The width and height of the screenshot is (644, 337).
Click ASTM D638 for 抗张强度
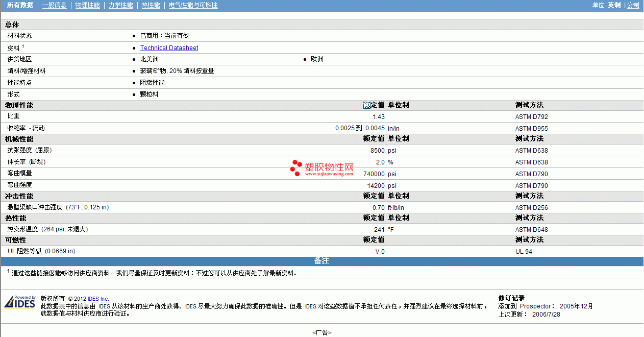pyautogui.click(x=531, y=151)
